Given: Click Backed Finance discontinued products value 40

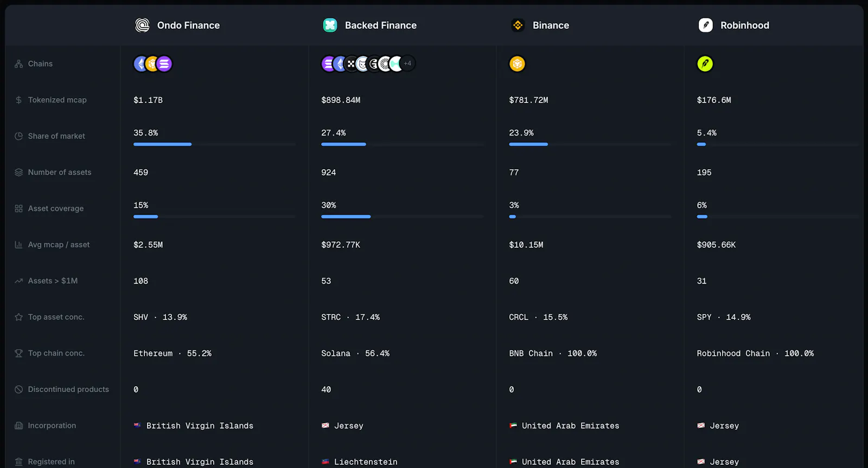Looking at the screenshot, I should coord(326,389).
